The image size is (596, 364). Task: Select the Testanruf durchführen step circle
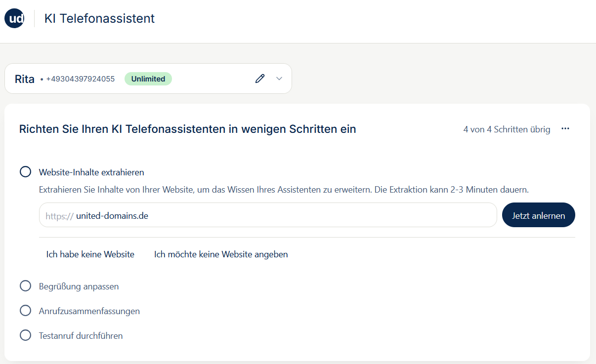pyautogui.click(x=25, y=335)
